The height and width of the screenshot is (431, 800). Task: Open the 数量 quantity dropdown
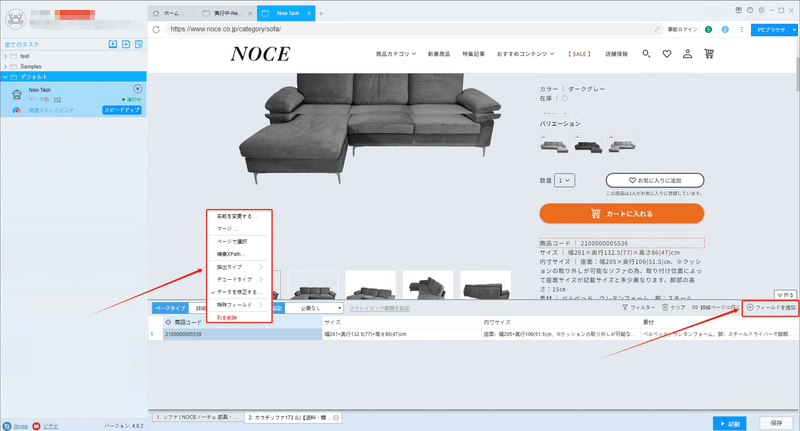pyautogui.click(x=564, y=180)
